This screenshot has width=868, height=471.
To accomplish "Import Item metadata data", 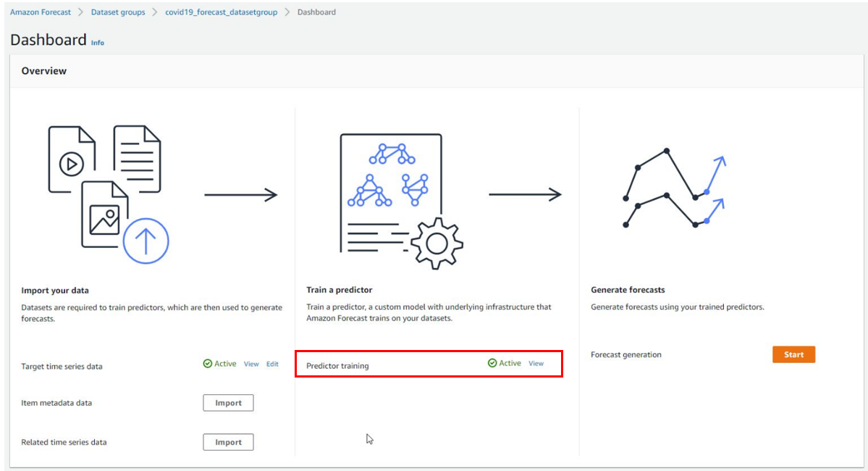I will [228, 403].
